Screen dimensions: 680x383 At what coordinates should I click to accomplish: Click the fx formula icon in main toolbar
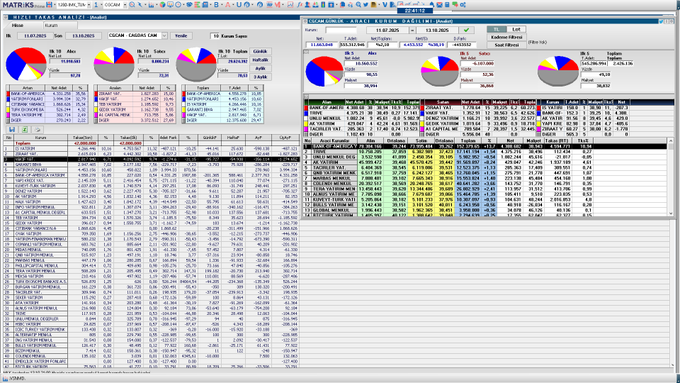click(x=300, y=5)
